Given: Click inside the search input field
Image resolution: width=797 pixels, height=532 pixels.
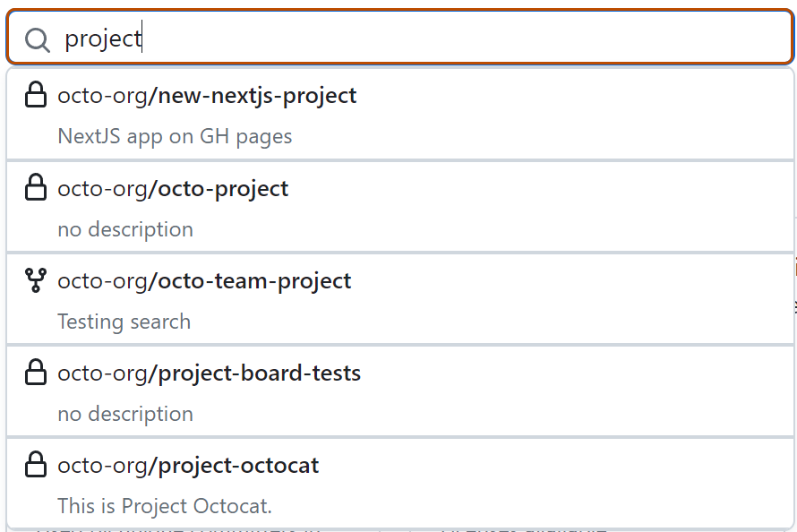Looking at the screenshot, I should tap(358, 38).
